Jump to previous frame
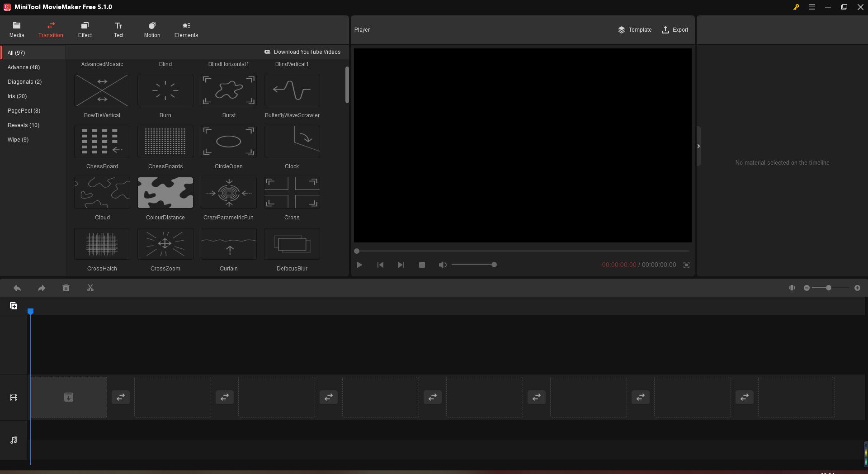 coord(380,265)
